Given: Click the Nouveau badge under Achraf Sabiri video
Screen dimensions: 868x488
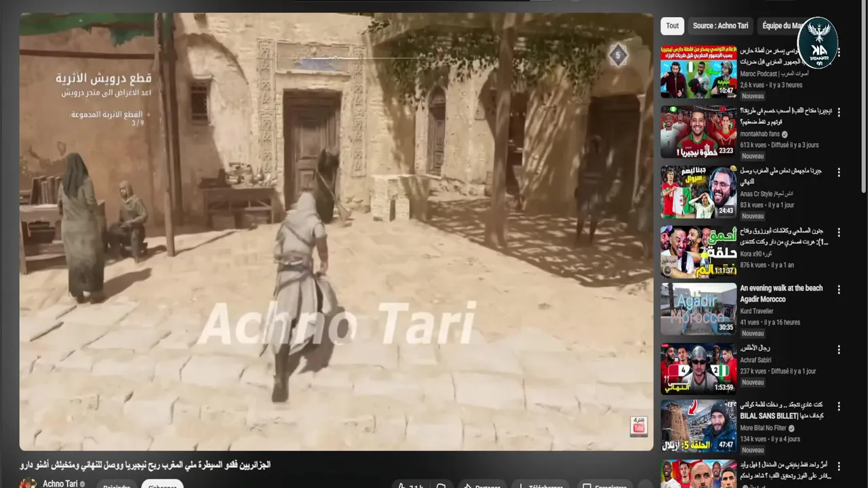Looking at the screenshot, I should click(x=753, y=382).
